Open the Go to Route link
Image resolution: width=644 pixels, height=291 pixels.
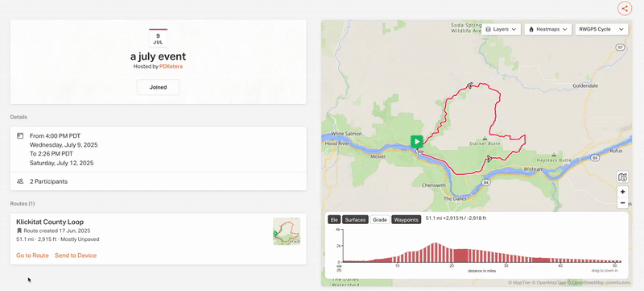pyautogui.click(x=32, y=256)
